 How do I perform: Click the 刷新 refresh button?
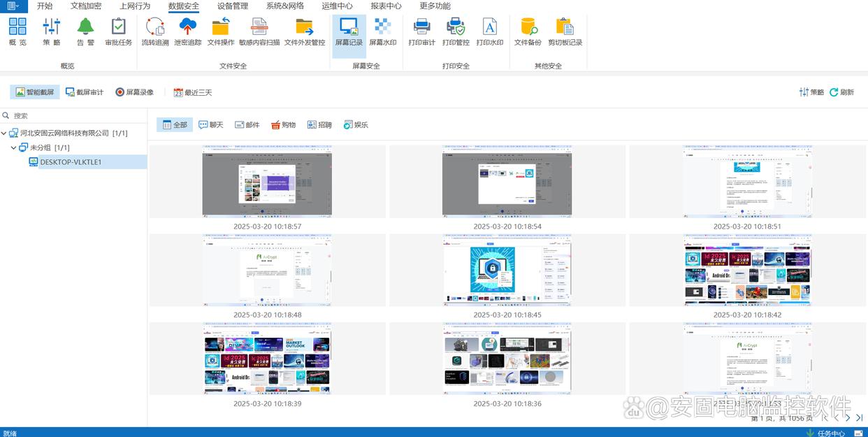pos(841,92)
